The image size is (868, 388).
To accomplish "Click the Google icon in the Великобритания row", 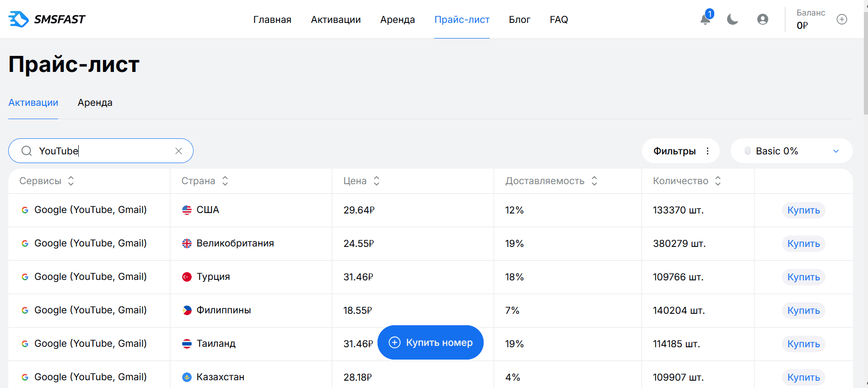I will point(25,244).
